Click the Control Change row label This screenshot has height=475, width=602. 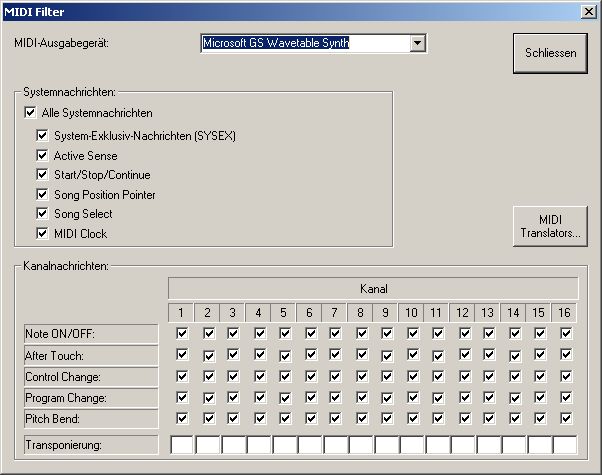click(91, 377)
